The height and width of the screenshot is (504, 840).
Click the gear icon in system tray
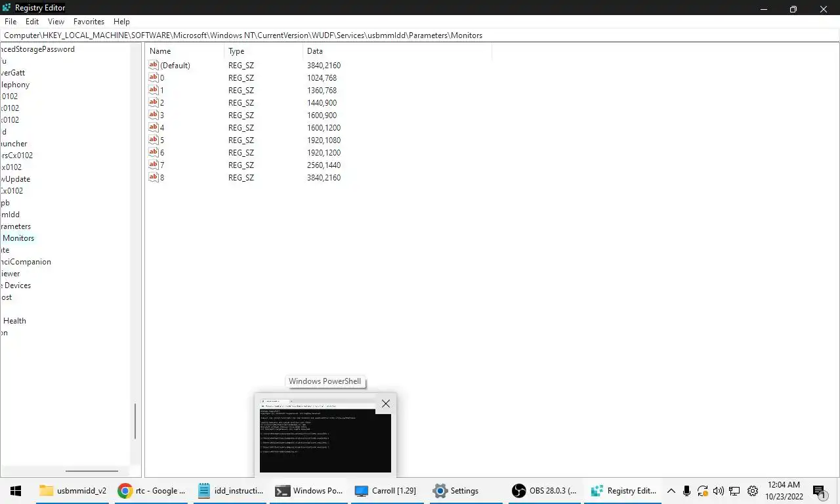click(753, 491)
